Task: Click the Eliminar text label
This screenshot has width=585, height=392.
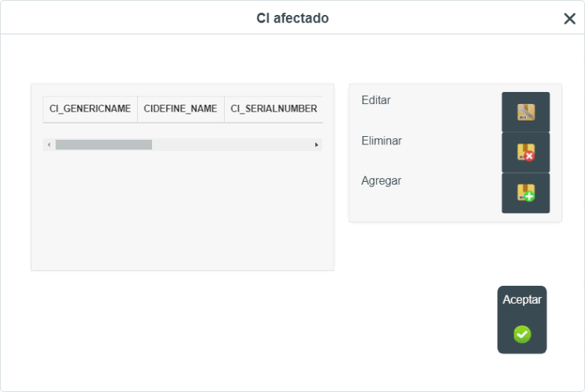Action: coord(381,141)
